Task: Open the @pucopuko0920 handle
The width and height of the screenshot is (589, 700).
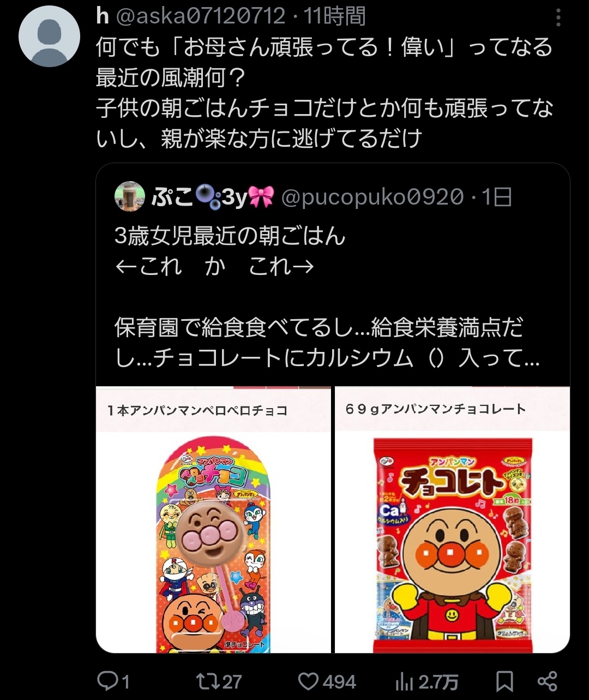Action: pyautogui.click(x=372, y=197)
